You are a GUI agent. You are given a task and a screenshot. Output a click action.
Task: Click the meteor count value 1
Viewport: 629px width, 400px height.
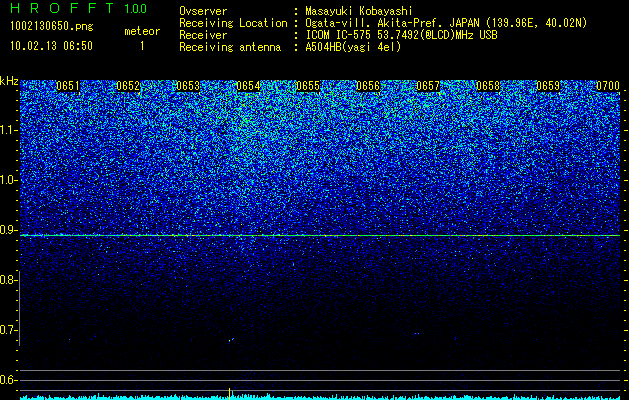[x=142, y=46]
